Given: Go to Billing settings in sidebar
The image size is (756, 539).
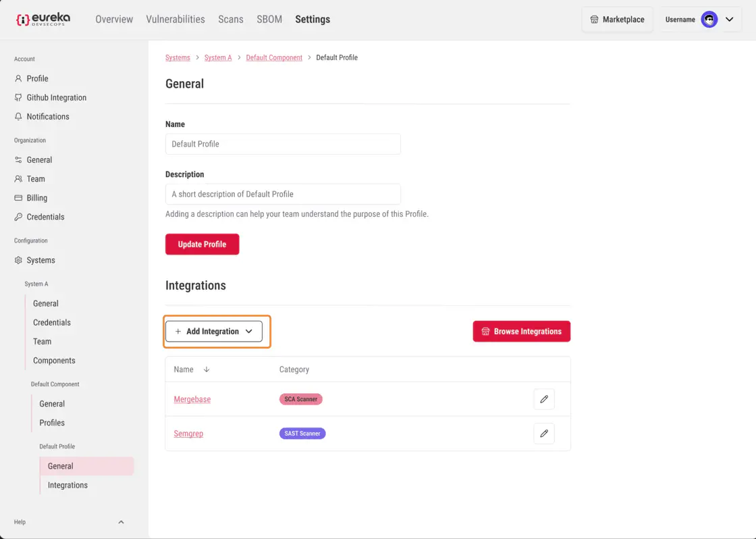Looking at the screenshot, I should coord(36,198).
